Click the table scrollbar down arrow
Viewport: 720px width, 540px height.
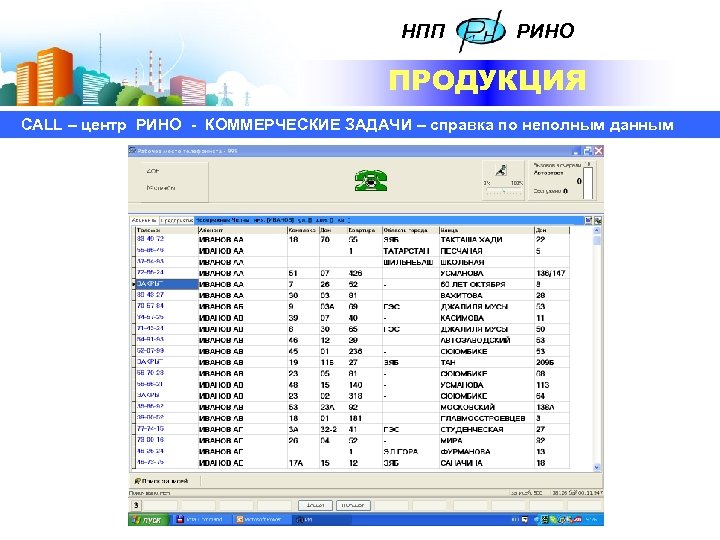(596, 467)
